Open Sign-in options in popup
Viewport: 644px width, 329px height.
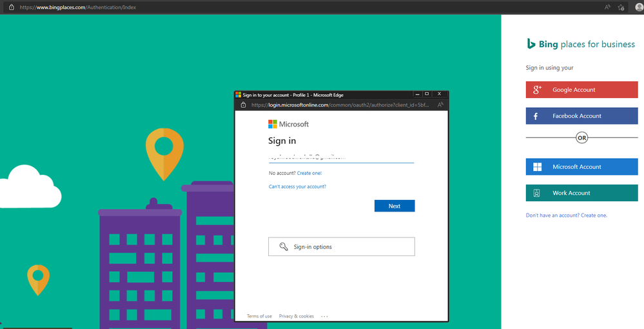coord(341,246)
